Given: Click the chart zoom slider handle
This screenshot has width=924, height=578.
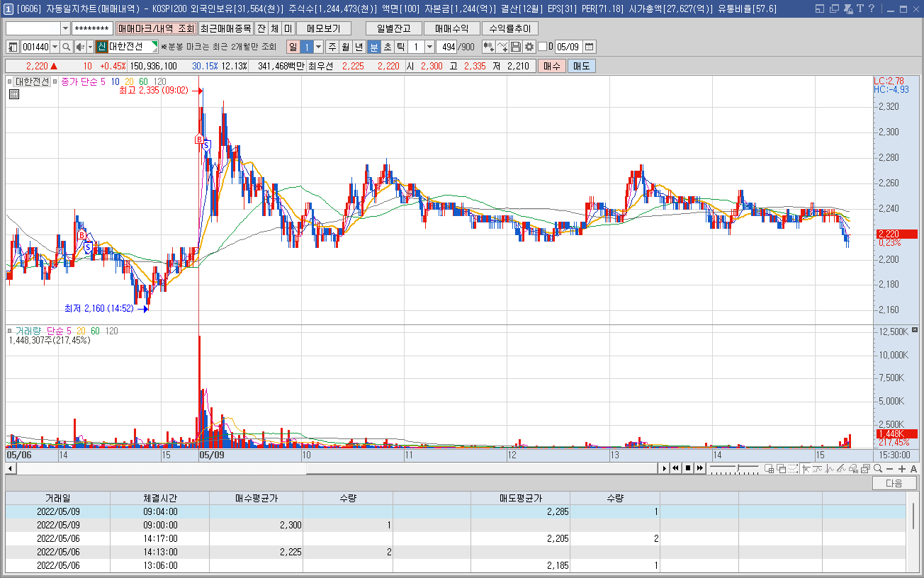Looking at the screenshot, I should point(738,468).
